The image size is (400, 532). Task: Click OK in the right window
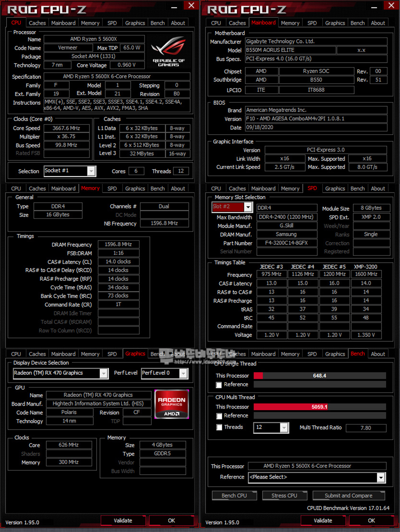pos(372,521)
